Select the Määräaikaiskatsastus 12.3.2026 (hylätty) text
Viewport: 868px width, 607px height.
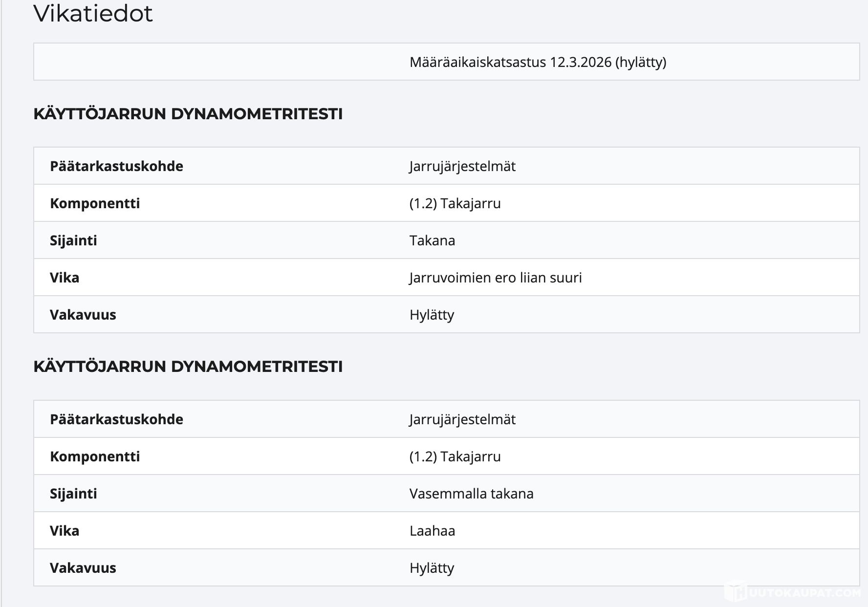pos(538,62)
